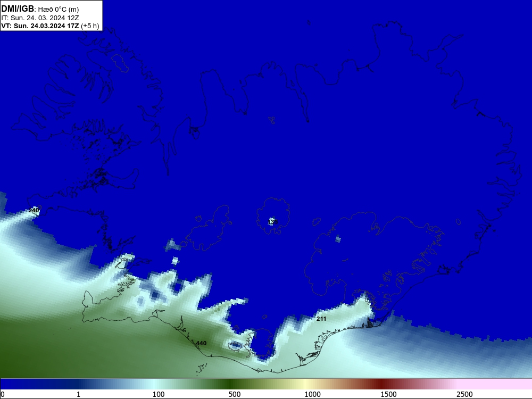Click the dark green section of the color bar
The width and height of the screenshot is (532, 399).
(231, 384)
